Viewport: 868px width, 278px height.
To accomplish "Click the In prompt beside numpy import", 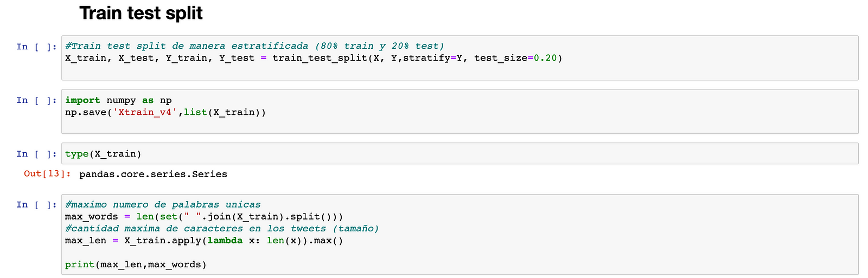I will tap(37, 100).
